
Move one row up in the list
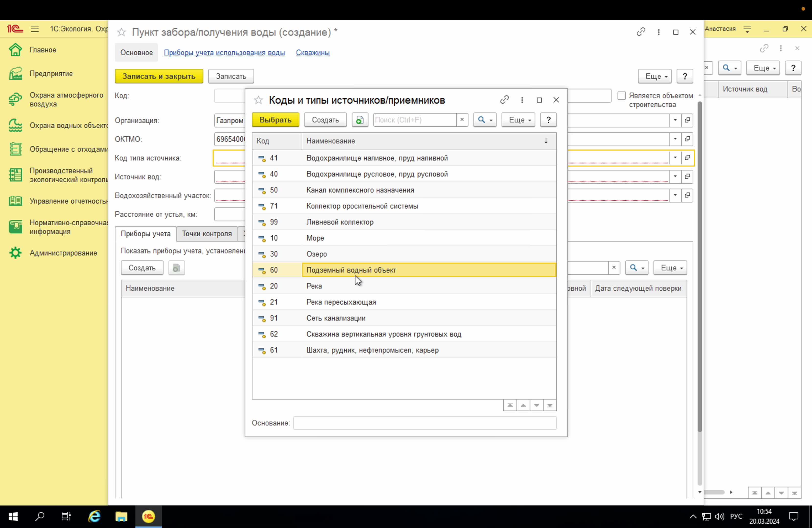[523, 405]
